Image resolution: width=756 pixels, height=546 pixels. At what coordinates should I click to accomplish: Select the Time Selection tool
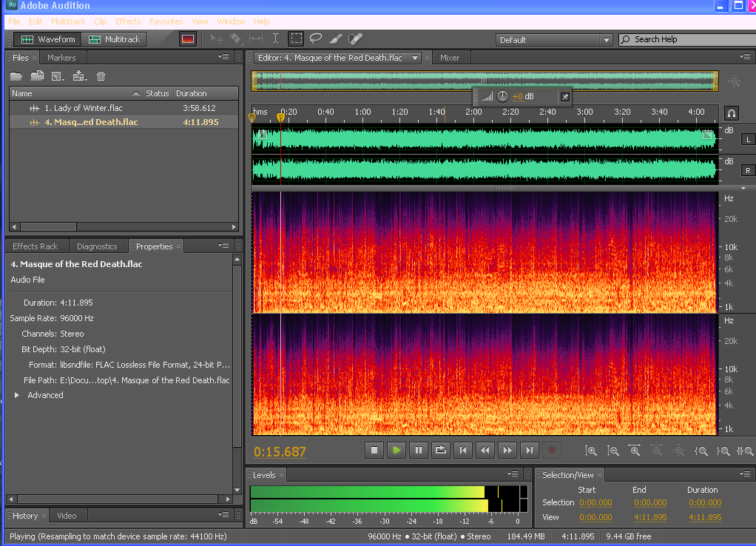click(x=275, y=39)
